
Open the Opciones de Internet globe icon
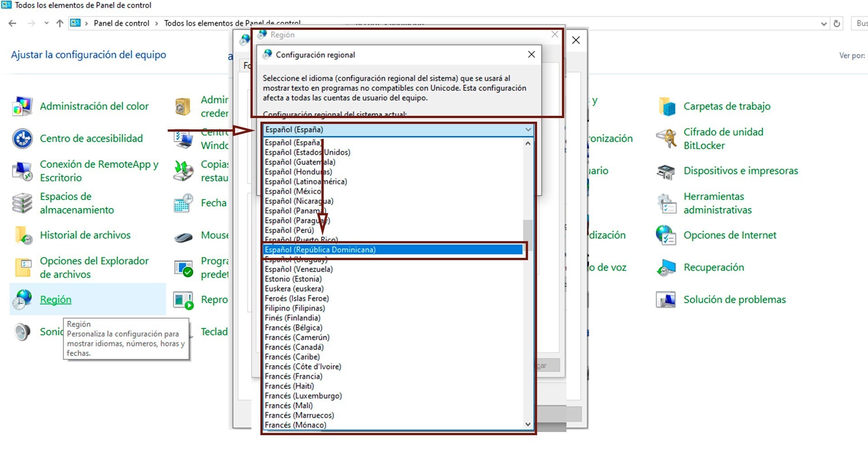pos(666,235)
